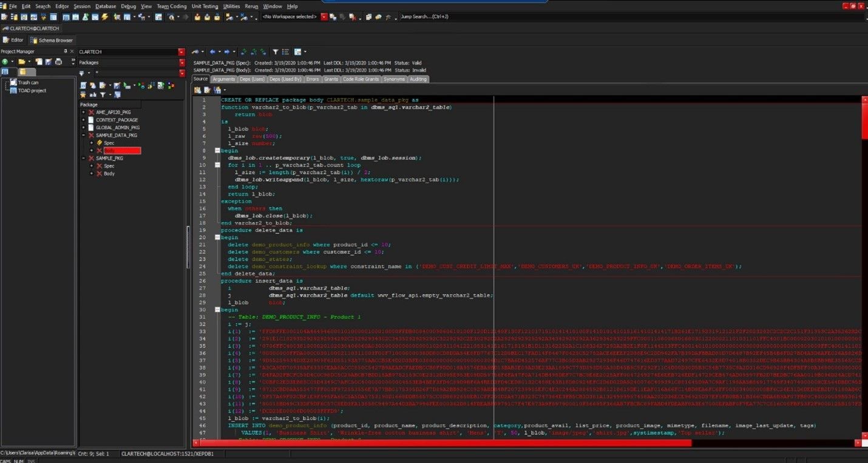Select Body under SAMPLE_PKG
The image size is (868, 463).
[109, 174]
